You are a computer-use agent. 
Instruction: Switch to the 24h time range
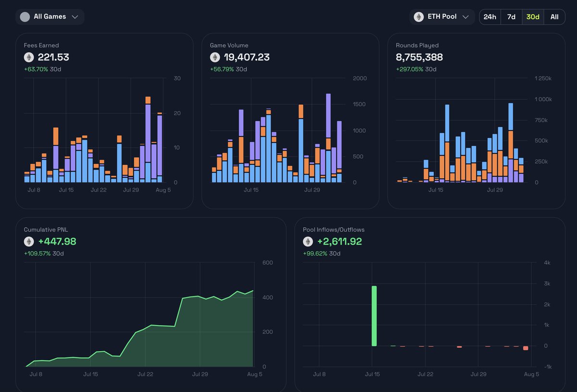(x=490, y=17)
